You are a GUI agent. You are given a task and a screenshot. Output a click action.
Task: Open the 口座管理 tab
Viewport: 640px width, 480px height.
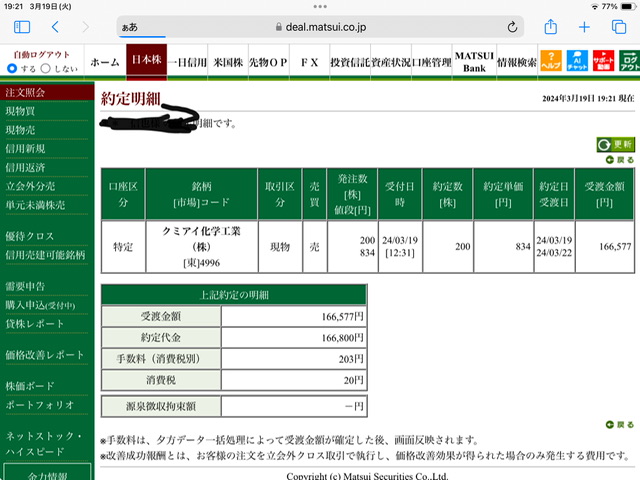(431, 62)
